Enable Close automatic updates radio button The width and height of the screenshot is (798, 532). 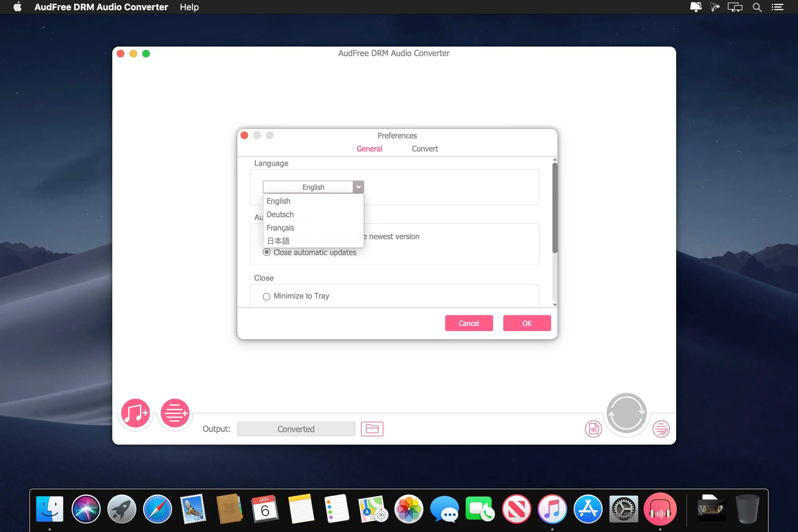tap(267, 252)
